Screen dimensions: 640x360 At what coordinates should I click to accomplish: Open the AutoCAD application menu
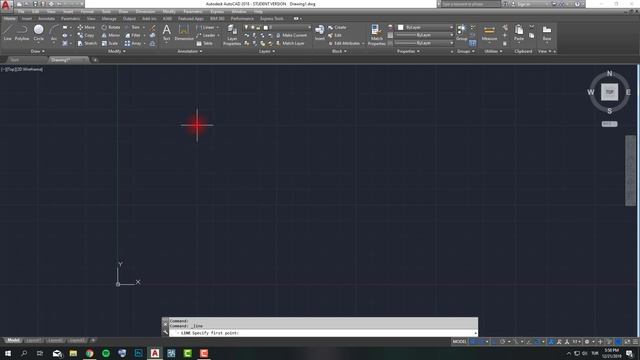[x=6, y=5]
